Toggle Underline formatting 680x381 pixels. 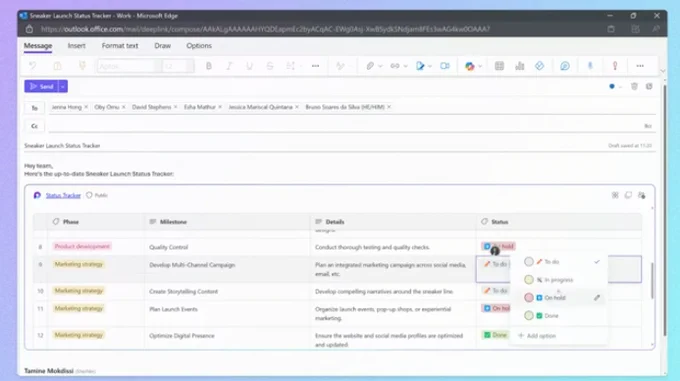249,66
